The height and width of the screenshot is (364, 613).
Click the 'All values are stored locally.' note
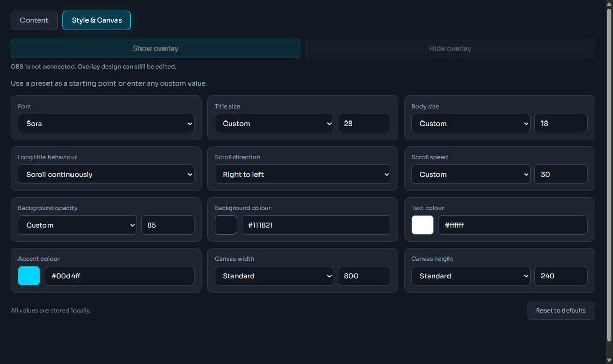[x=51, y=310]
